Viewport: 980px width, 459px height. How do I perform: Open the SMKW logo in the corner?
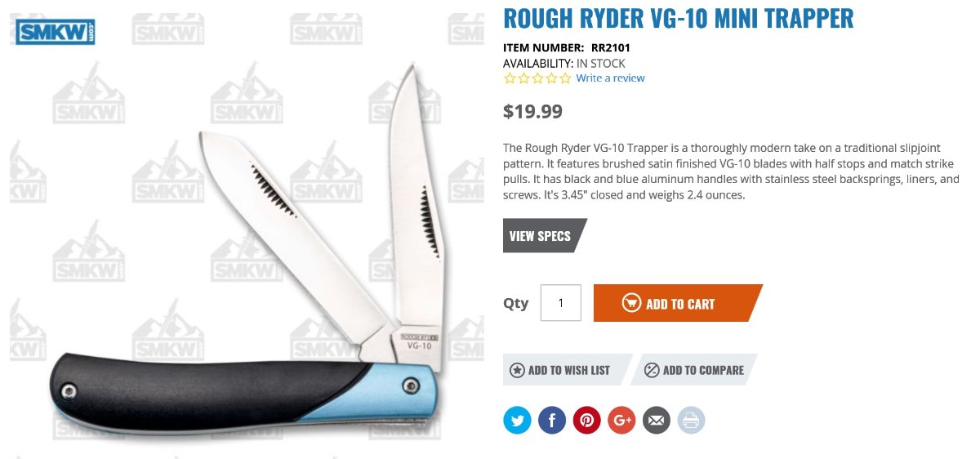(x=56, y=33)
